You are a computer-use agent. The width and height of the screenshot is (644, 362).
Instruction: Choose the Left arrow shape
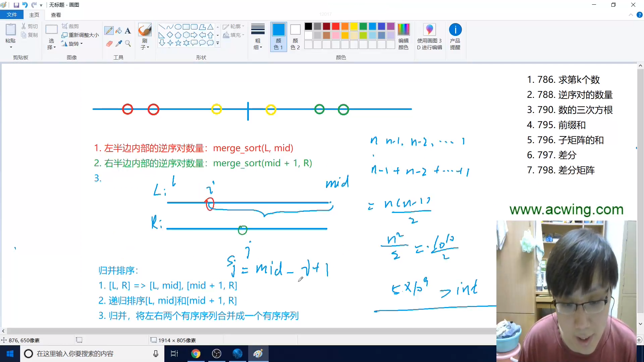pyautogui.click(x=202, y=35)
